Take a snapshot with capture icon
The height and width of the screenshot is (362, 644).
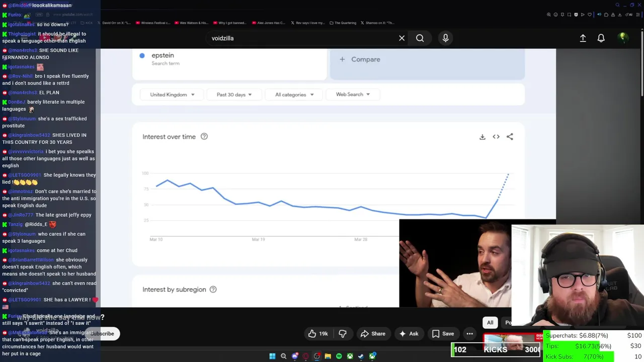point(569,15)
